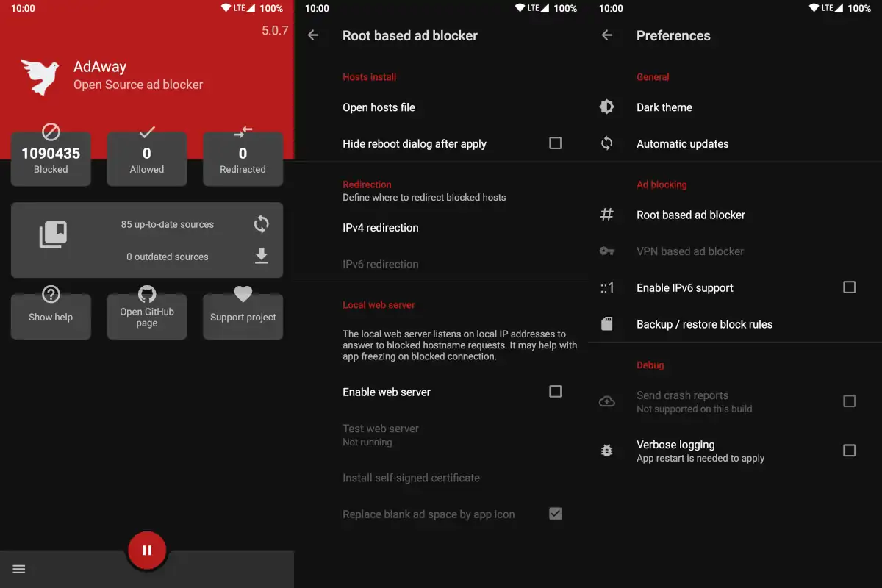Tap the Local web server section header
The width and height of the screenshot is (882, 588).
coord(379,305)
